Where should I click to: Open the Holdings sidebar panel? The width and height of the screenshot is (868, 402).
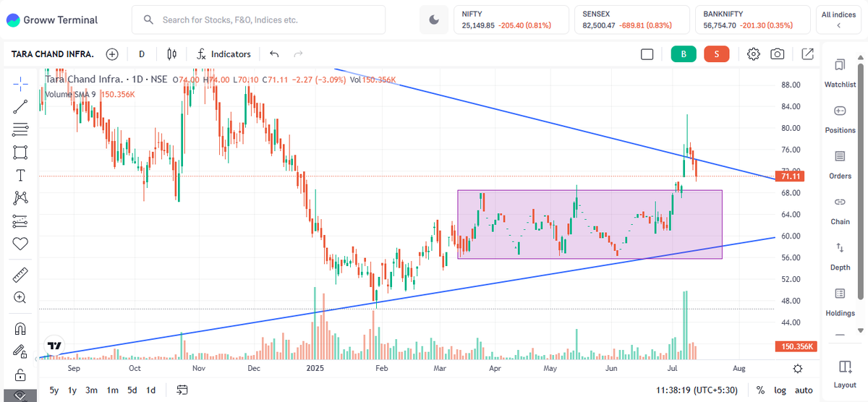[x=840, y=302]
